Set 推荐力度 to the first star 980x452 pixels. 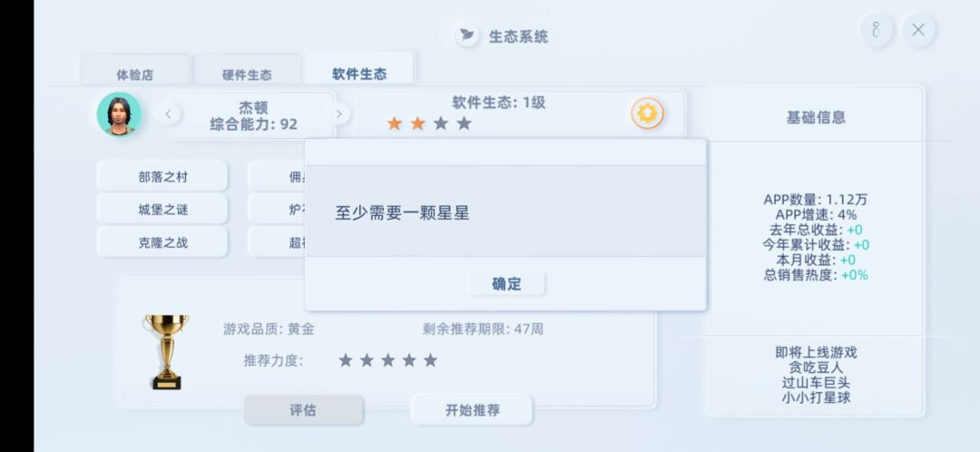346,360
